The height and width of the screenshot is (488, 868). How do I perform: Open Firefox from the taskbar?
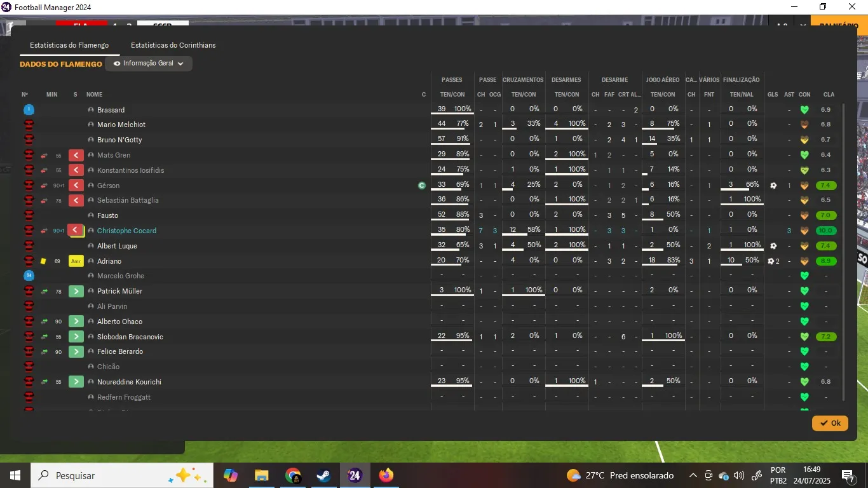(x=386, y=475)
